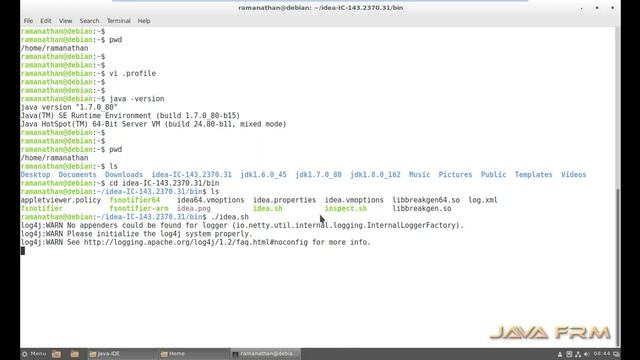
Task: Click the jdk1.6.0_45 directory name
Action: click(263, 175)
